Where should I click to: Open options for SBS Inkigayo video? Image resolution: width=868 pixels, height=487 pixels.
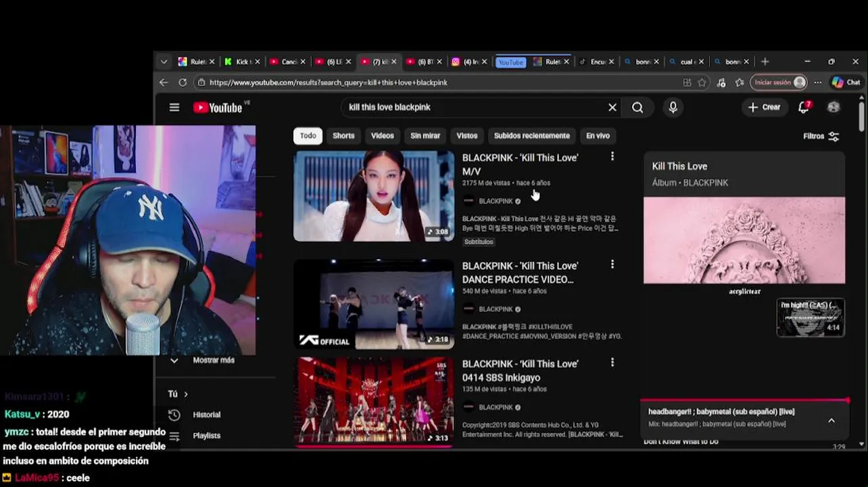(612, 363)
